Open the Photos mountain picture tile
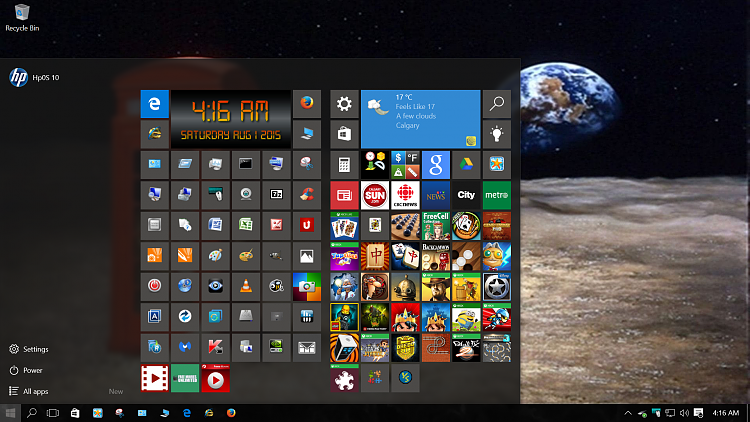Image resolution: width=750 pixels, height=422 pixels. pos(307,255)
